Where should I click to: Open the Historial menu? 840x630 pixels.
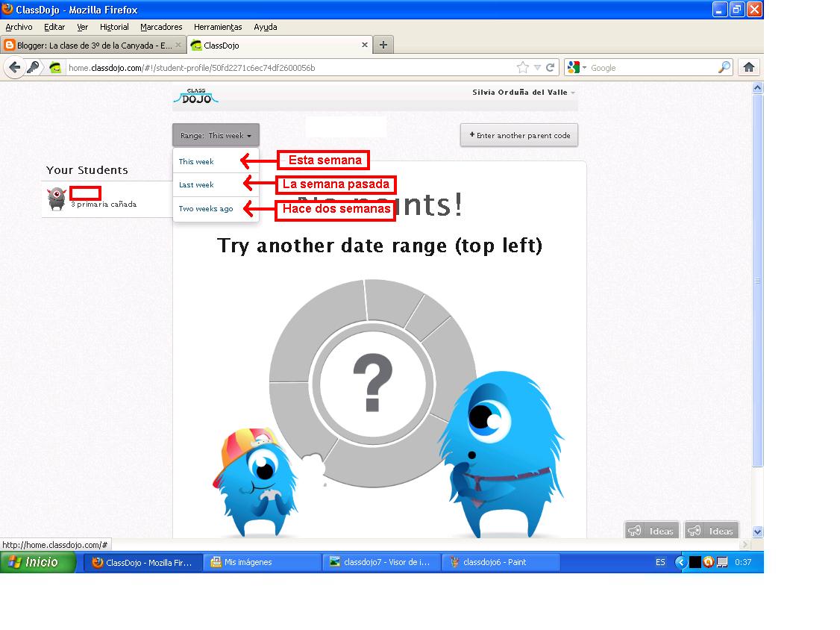click(114, 27)
